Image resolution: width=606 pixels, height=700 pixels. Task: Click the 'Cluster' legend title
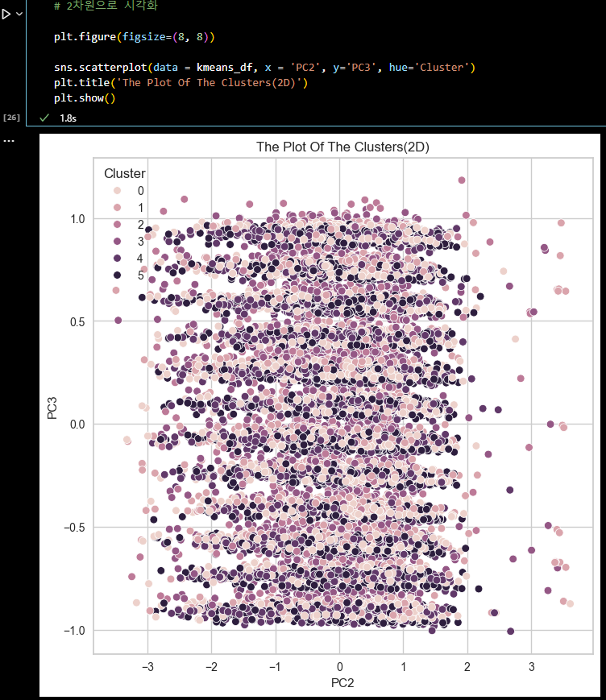point(125,173)
